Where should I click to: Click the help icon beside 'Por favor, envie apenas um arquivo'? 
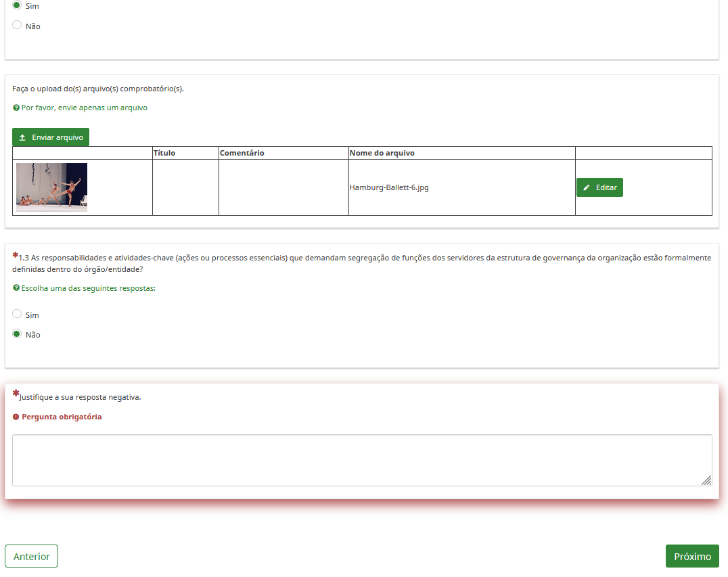point(16,108)
